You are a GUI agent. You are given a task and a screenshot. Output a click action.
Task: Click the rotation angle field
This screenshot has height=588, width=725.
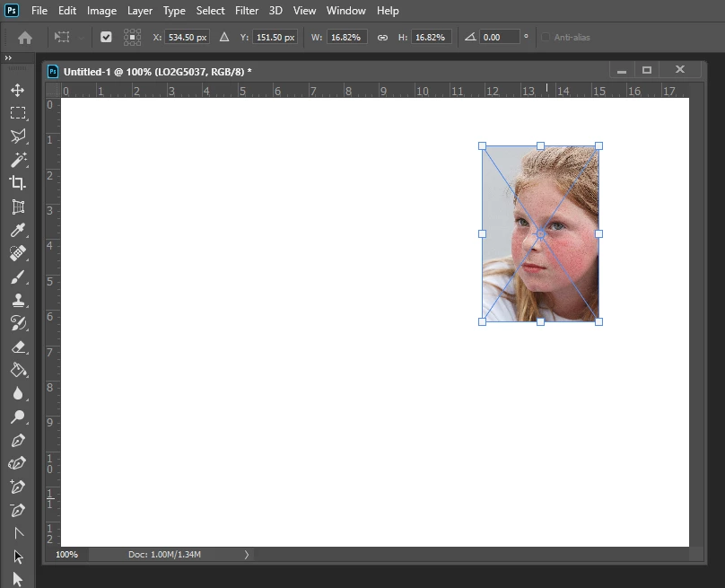pos(500,37)
